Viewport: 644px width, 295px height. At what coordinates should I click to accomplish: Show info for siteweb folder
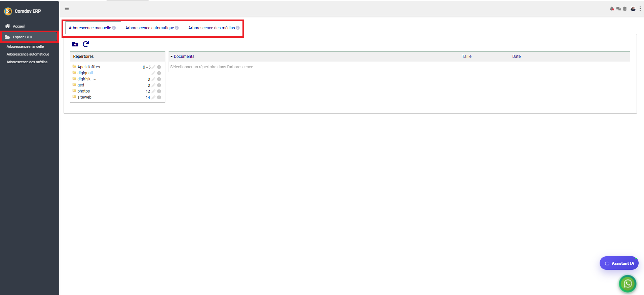pos(159,98)
